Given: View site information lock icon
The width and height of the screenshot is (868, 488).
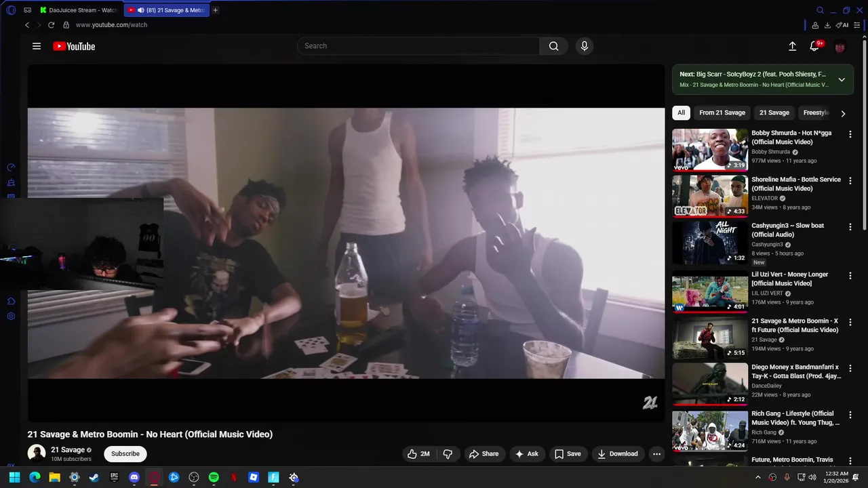Looking at the screenshot, I should pos(66,25).
